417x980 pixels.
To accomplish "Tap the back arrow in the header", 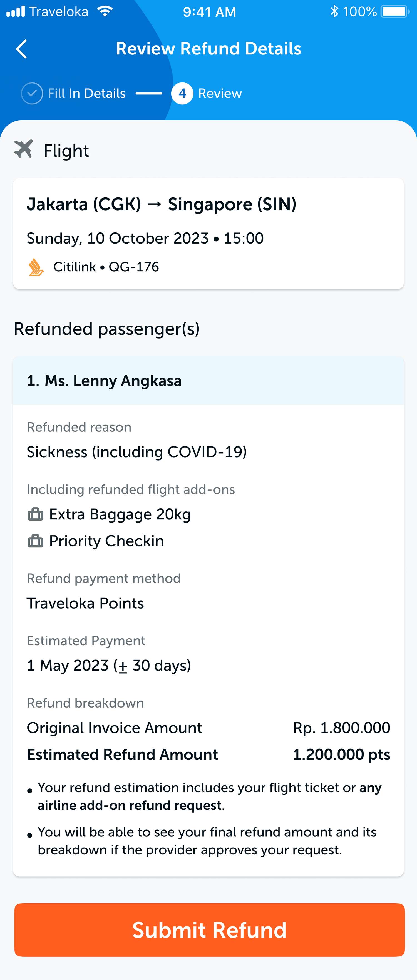I will 22,49.
